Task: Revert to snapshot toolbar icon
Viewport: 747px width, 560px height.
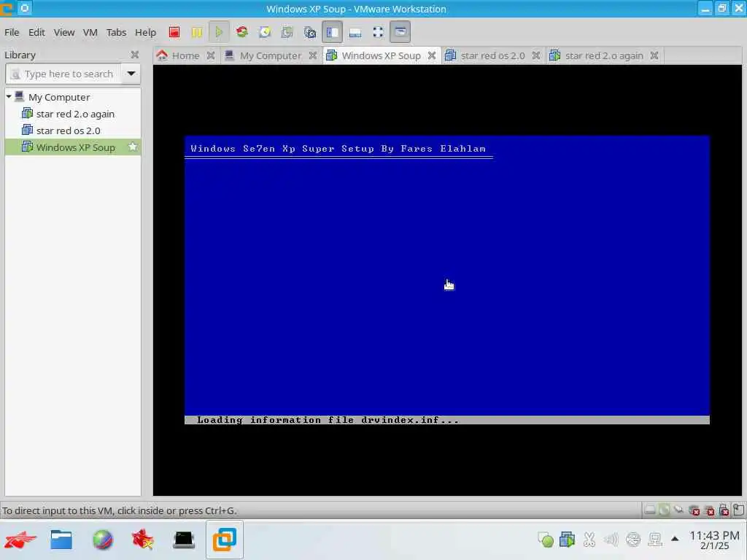Action: coord(287,32)
